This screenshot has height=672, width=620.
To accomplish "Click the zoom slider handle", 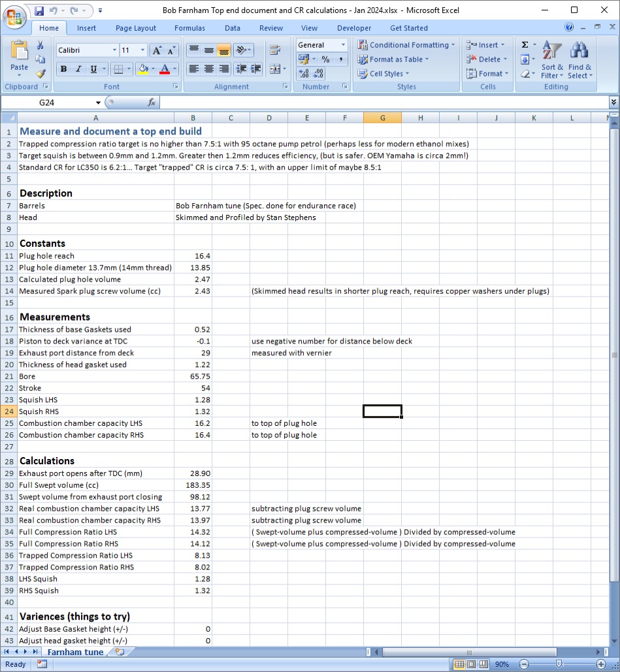I will click(x=559, y=664).
